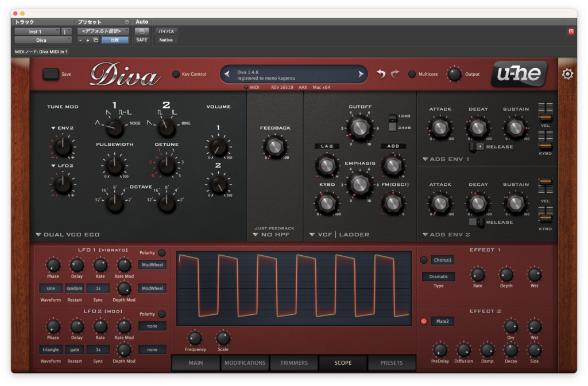Click the u-he logo

[519, 74]
